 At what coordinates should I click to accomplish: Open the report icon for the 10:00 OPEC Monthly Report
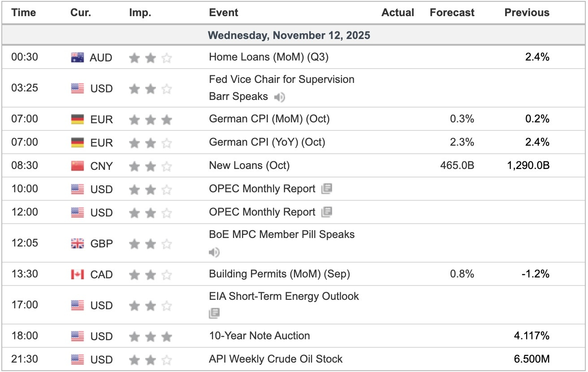click(x=326, y=189)
